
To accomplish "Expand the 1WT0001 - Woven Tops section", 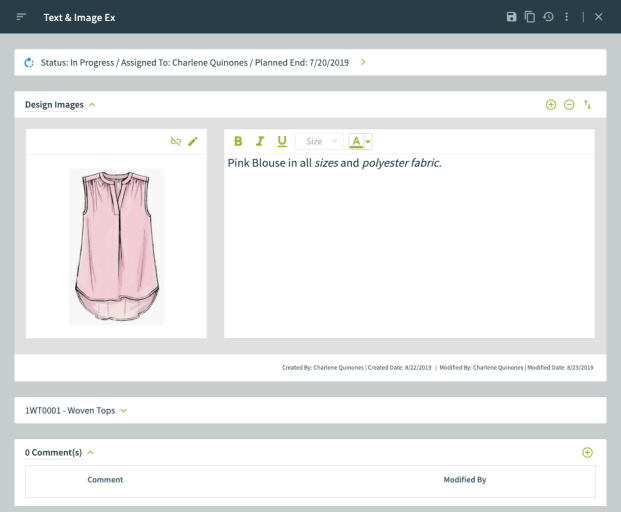I will (123, 410).
